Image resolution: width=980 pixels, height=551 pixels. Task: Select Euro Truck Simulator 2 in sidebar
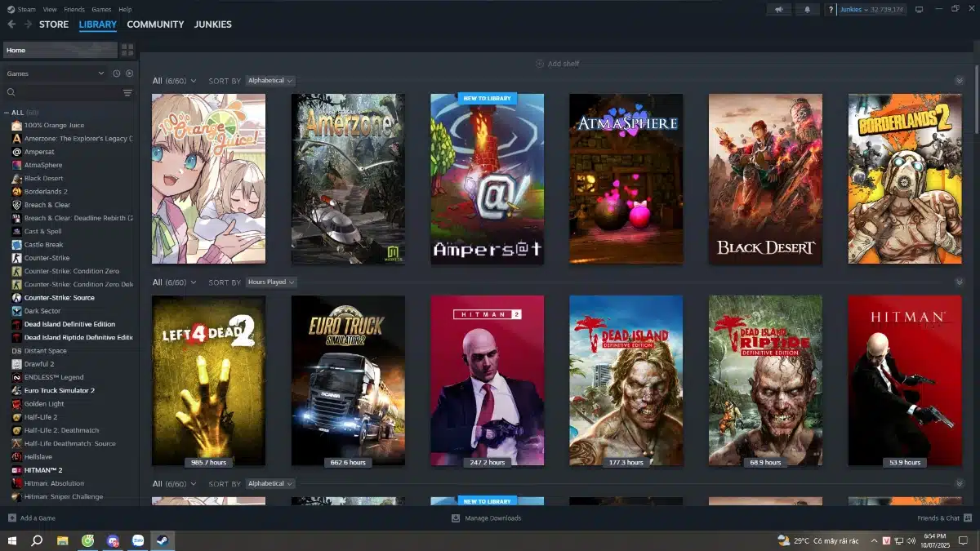tap(59, 390)
